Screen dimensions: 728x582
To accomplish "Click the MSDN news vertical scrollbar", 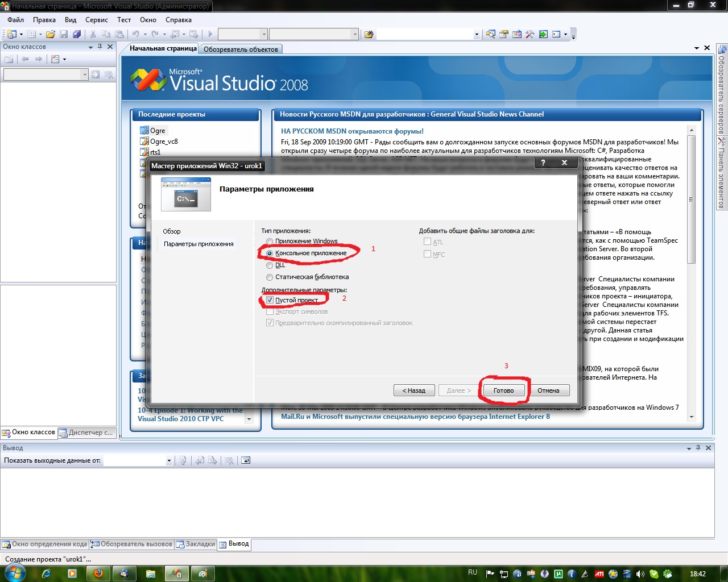I will 692,273.
